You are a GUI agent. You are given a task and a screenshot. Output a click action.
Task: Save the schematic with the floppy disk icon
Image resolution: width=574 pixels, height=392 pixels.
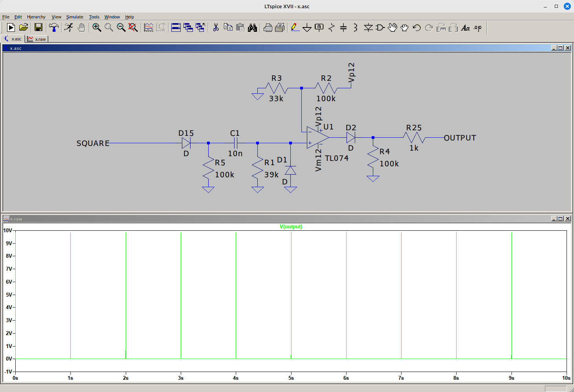(x=38, y=27)
